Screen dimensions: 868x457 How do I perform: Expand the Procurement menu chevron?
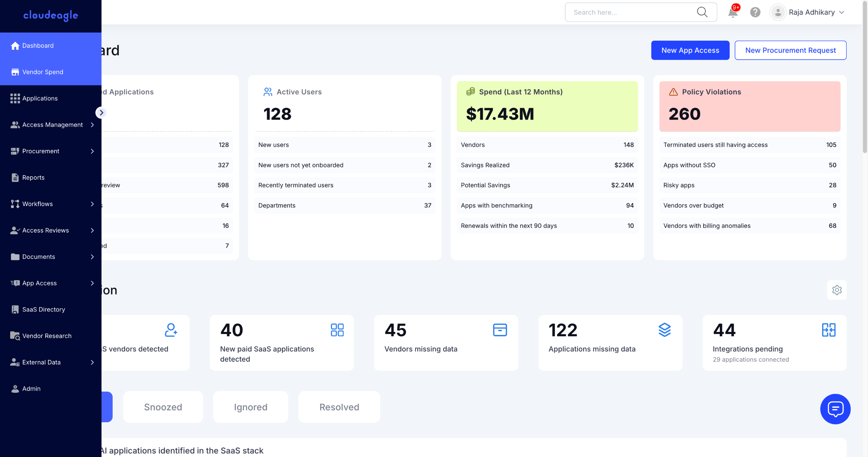tap(92, 151)
